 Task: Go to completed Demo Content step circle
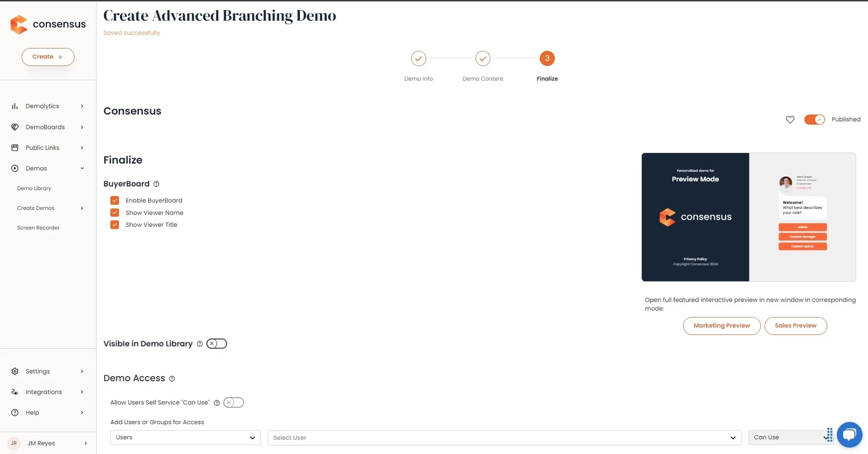point(483,59)
